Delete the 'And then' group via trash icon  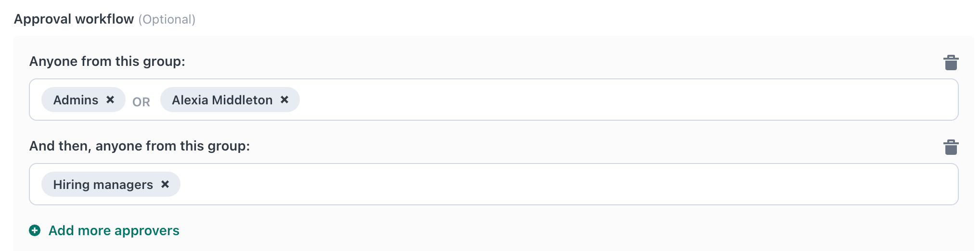(951, 147)
